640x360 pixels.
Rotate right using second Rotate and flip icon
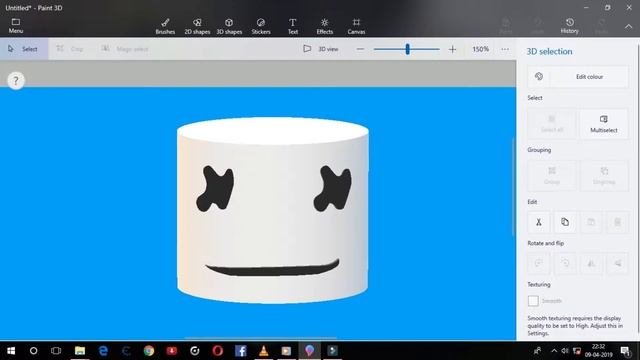[x=565, y=263]
